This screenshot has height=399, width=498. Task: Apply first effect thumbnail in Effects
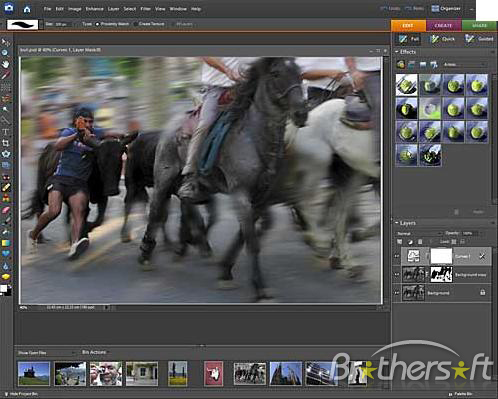(406, 85)
